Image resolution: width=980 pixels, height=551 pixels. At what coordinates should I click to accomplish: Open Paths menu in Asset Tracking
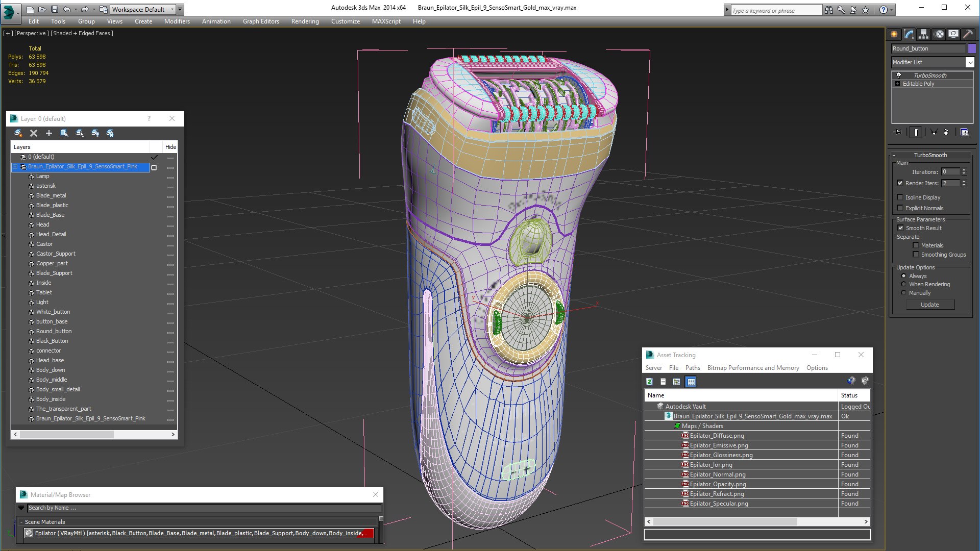[693, 368]
